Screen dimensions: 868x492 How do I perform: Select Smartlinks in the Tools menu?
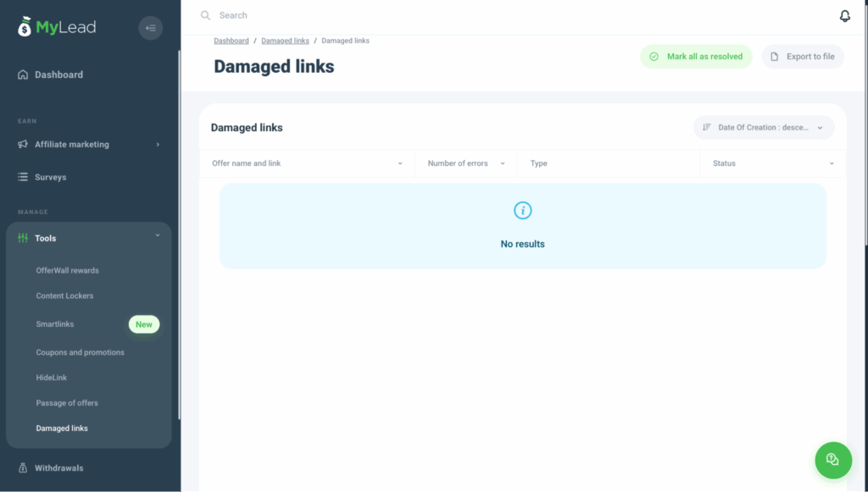click(55, 324)
